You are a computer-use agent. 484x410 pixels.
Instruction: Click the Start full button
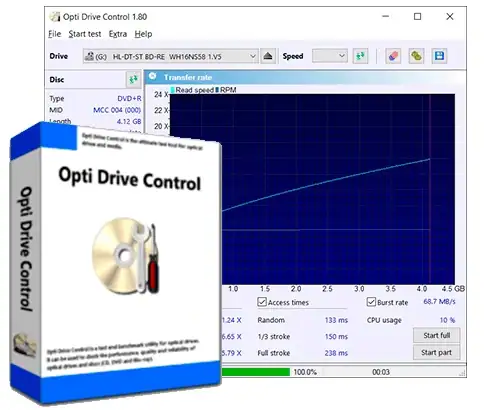point(437,335)
